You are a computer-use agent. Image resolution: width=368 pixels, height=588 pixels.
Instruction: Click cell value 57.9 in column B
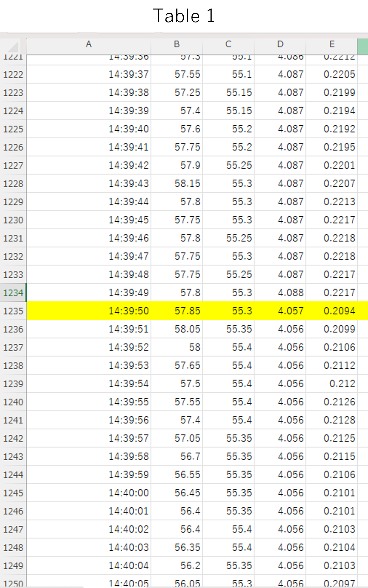click(x=177, y=165)
